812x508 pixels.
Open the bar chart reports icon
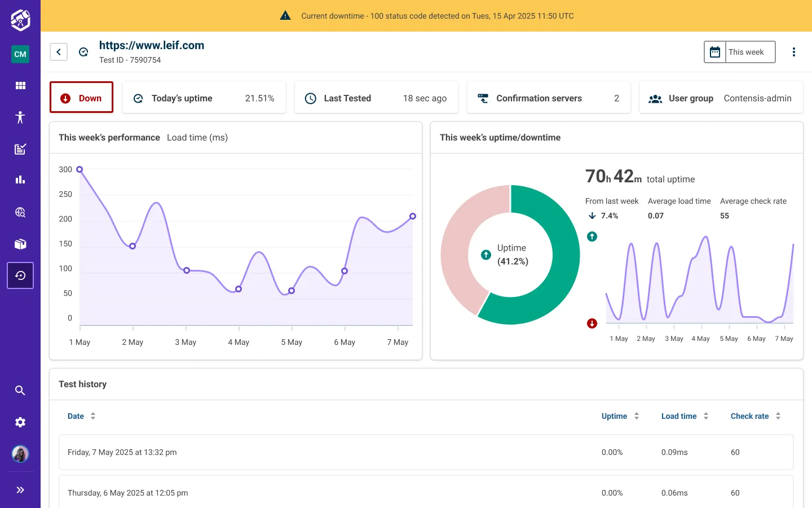pos(20,180)
